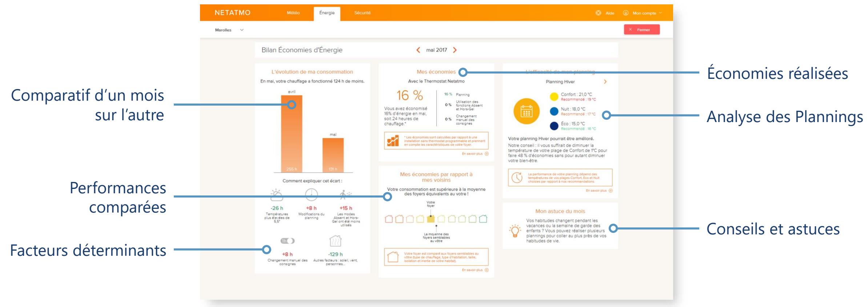Expand the Marolles home selector
This screenshot has width=868, height=307.
[229, 30]
